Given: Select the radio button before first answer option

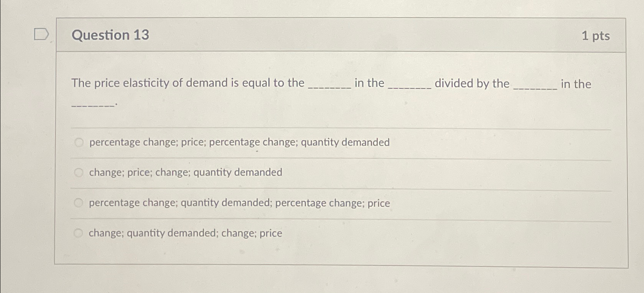Looking at the screenshot, I should [x=79, y=142].
